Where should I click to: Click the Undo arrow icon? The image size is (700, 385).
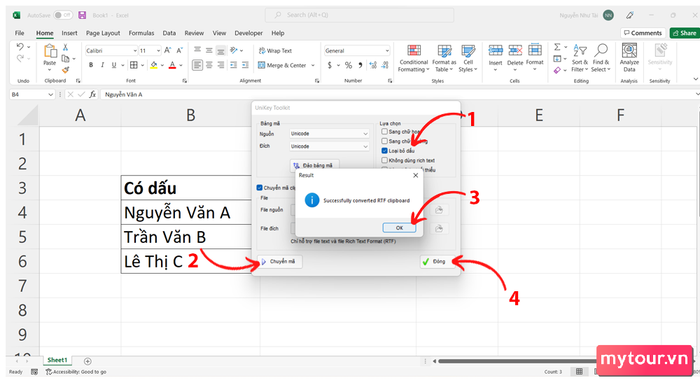tap(20, 47)
